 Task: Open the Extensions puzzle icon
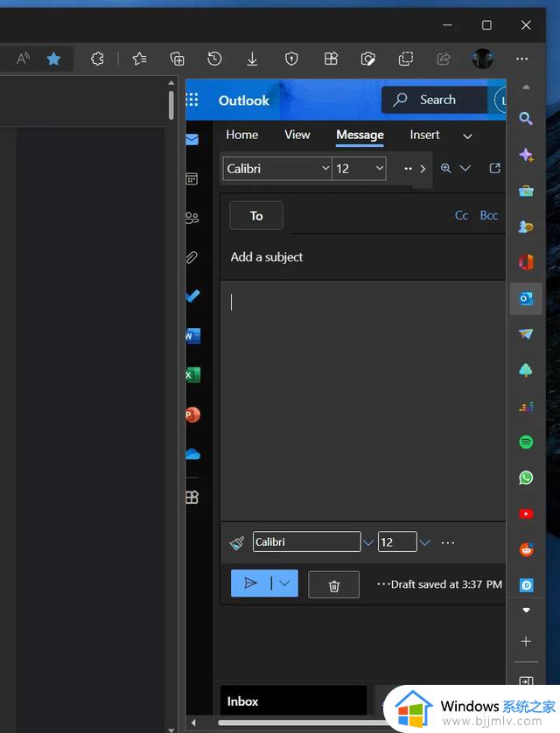click(97, 59)
